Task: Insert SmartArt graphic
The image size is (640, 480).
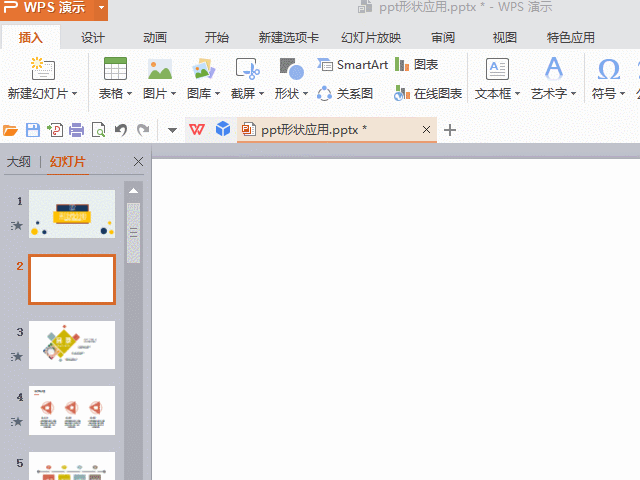Action: [352, 64]
